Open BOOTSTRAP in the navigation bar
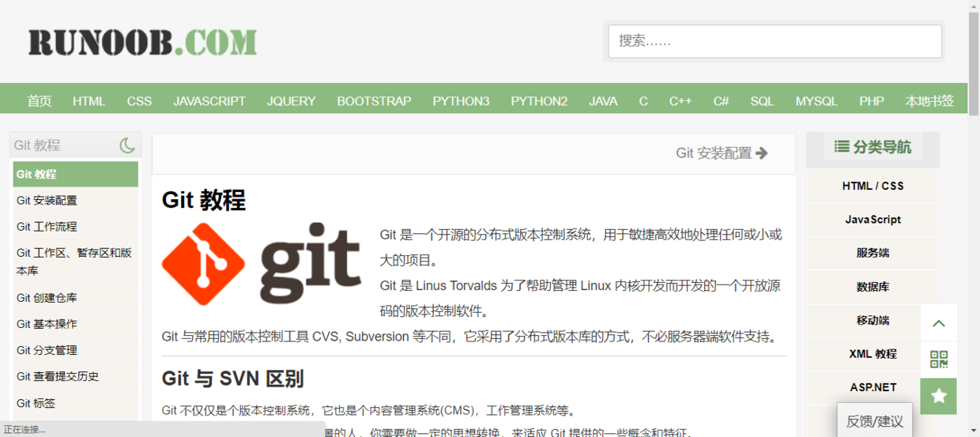 [x=374, y=101]
